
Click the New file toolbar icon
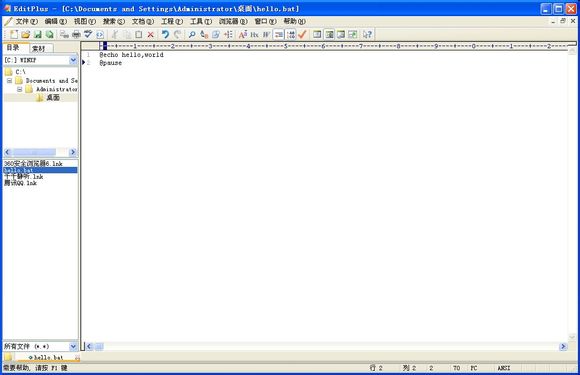click(x=14, y=34)
